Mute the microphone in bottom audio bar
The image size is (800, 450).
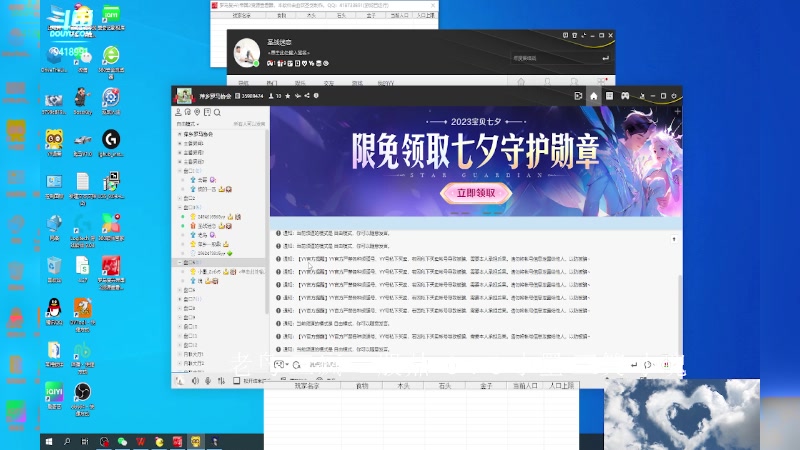208,381
